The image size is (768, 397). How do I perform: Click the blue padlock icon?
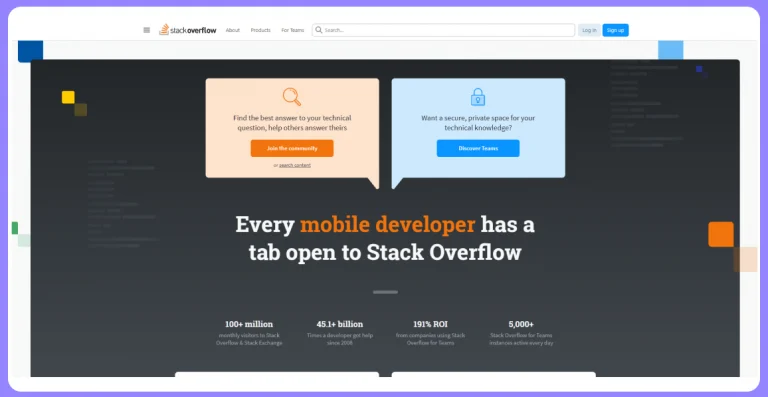(x=478, y=97)
